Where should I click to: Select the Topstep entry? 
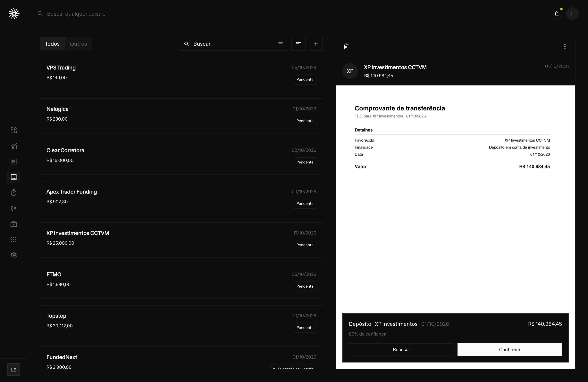181,323
